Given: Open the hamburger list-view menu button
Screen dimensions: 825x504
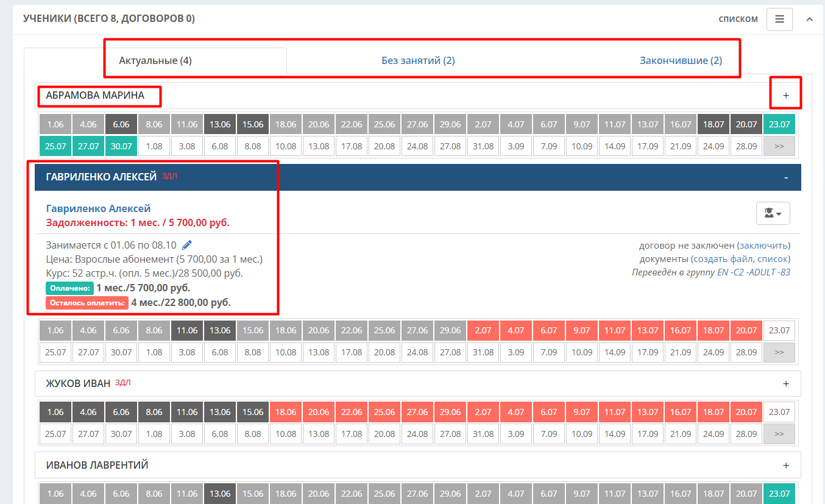Looking at the screenshot, I should coord(779,19).
